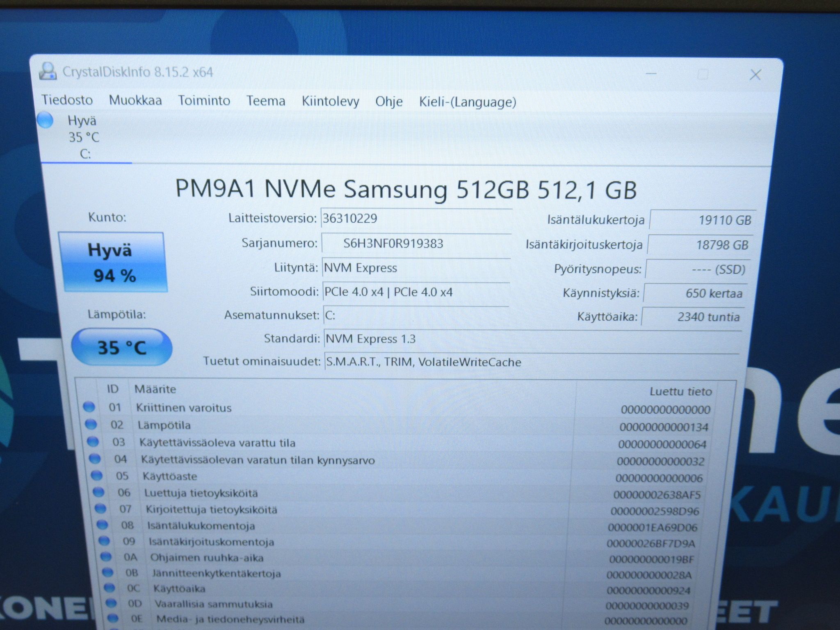Click raw value 0000001EA69D06
This screenshot has height=630, width=840.
[653, 527]
